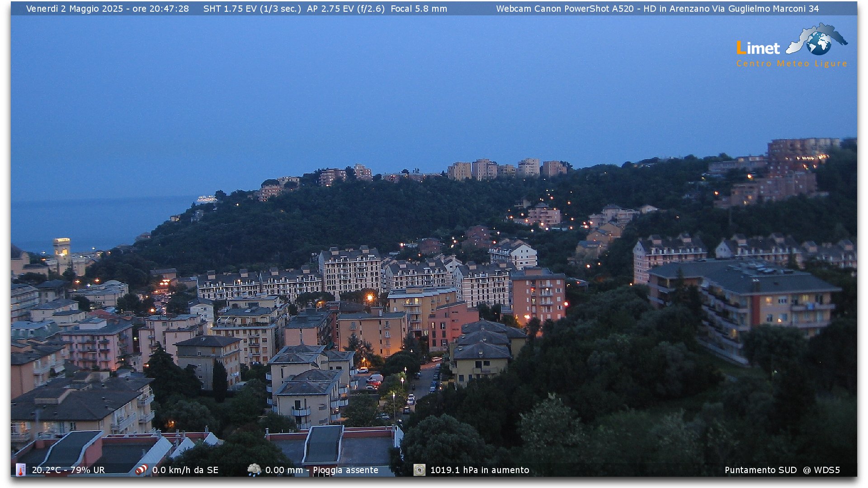This screenshot has height=488, width=868.
Task: Click the barometer pressure icon
Action: (419, 470)
